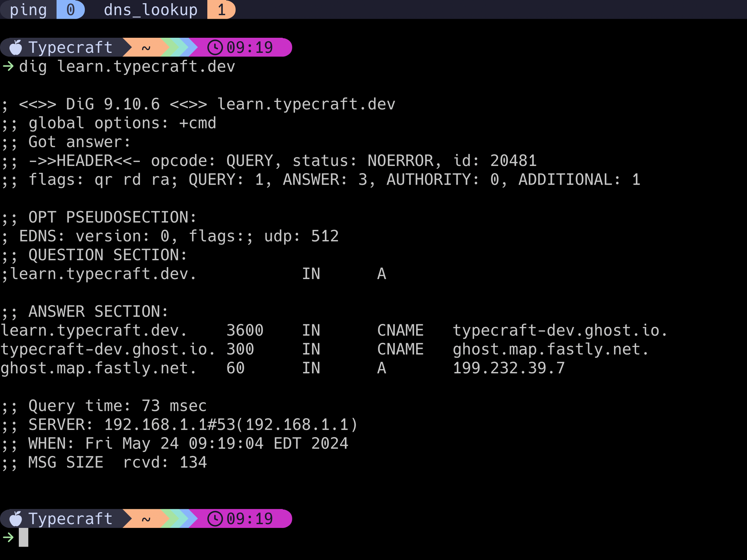Click CNAME target 'typecraft-dev.ghost.io.' at line end
This screenshot has height=560, width=747.
[x=560, y=330]
